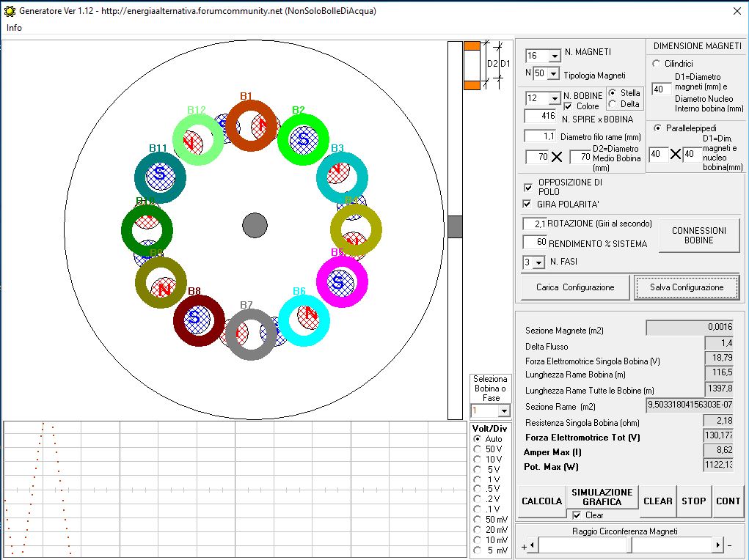The height and width of the screenshot is (560, 749).
Task: Click left arrow of Raggio Circonferenza slider
Action: (533, 545)
